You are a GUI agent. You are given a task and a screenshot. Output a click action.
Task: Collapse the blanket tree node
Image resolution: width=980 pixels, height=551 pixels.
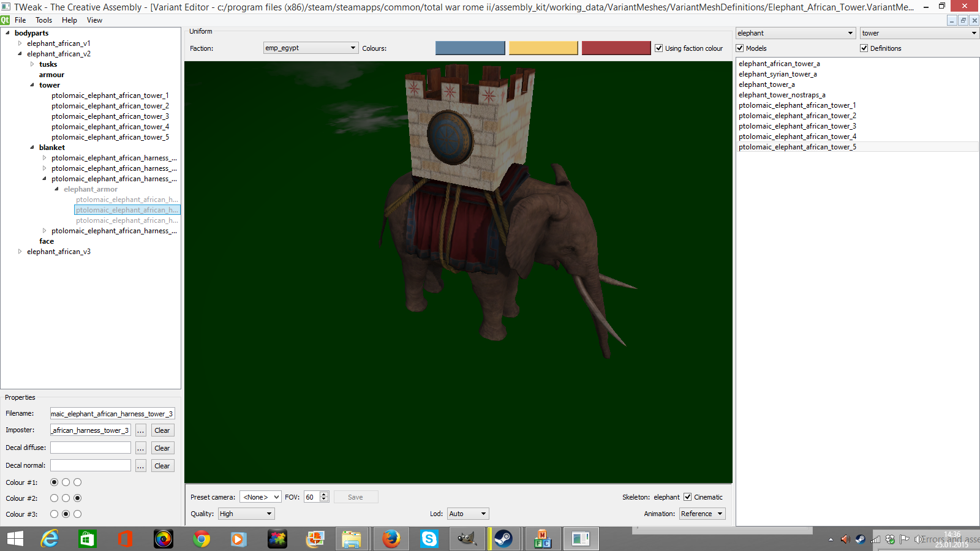[x=32, y=148]
